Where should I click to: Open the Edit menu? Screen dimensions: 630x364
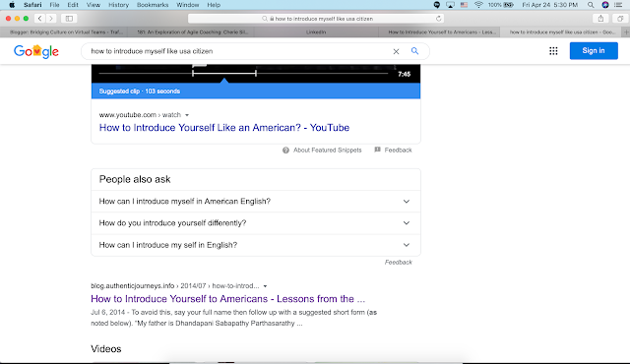(73, 5)
